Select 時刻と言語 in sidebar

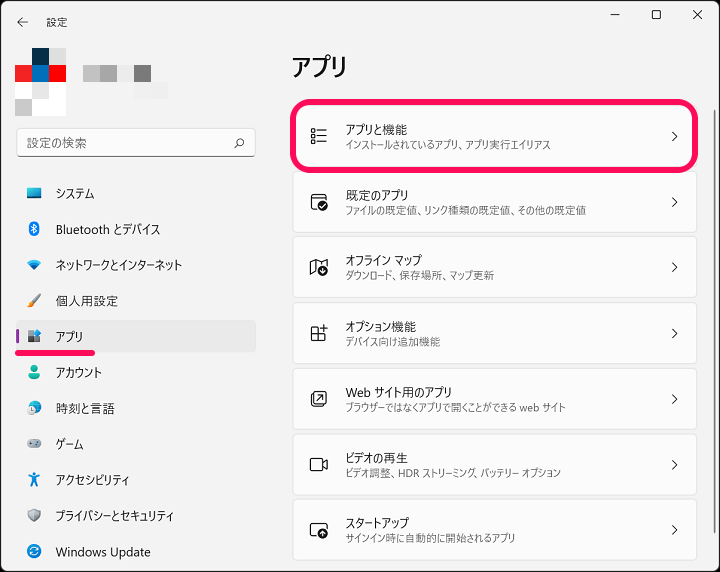click(85, 408)
